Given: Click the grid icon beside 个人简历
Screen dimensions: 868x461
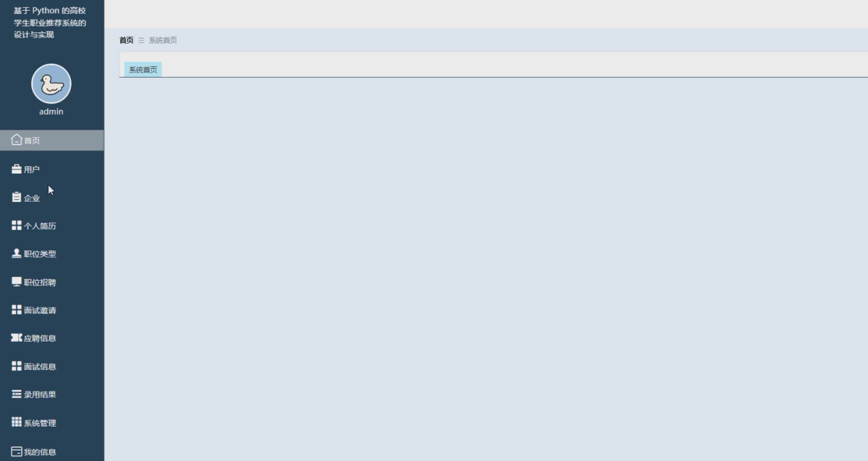Looking at the screenshot, I should [x=17, y=225].
